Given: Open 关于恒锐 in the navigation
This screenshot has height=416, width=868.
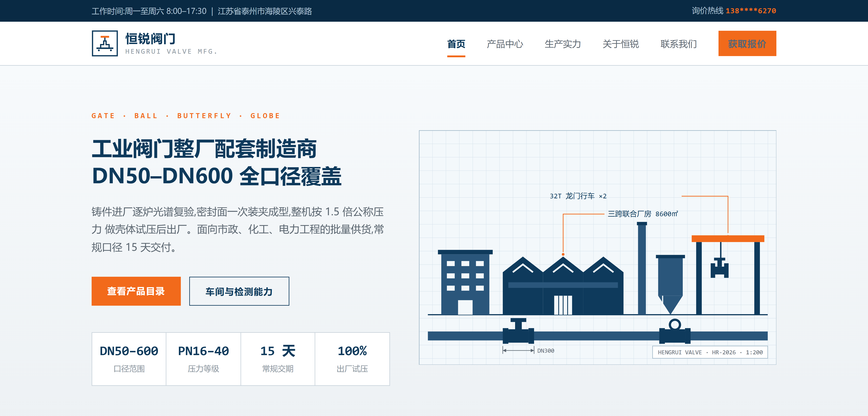Looking at the screenshot, I should coord(621,44).
